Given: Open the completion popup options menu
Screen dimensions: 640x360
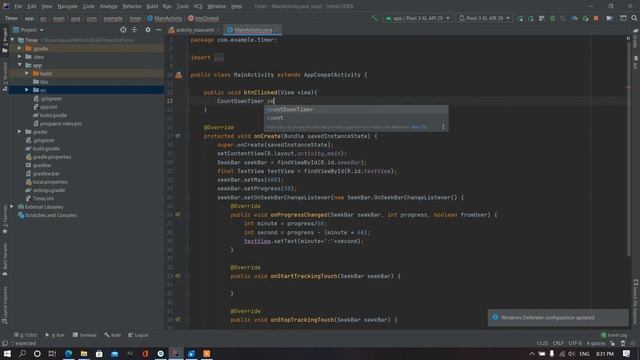Looking at the screenshot, I should point(443,127).
